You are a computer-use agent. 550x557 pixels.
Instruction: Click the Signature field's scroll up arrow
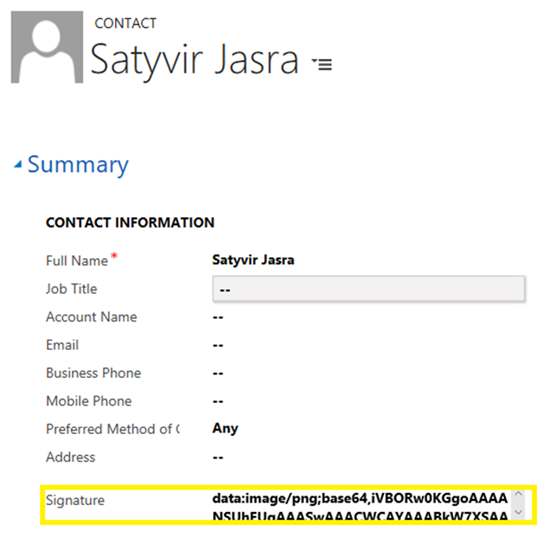click(518, 494)
